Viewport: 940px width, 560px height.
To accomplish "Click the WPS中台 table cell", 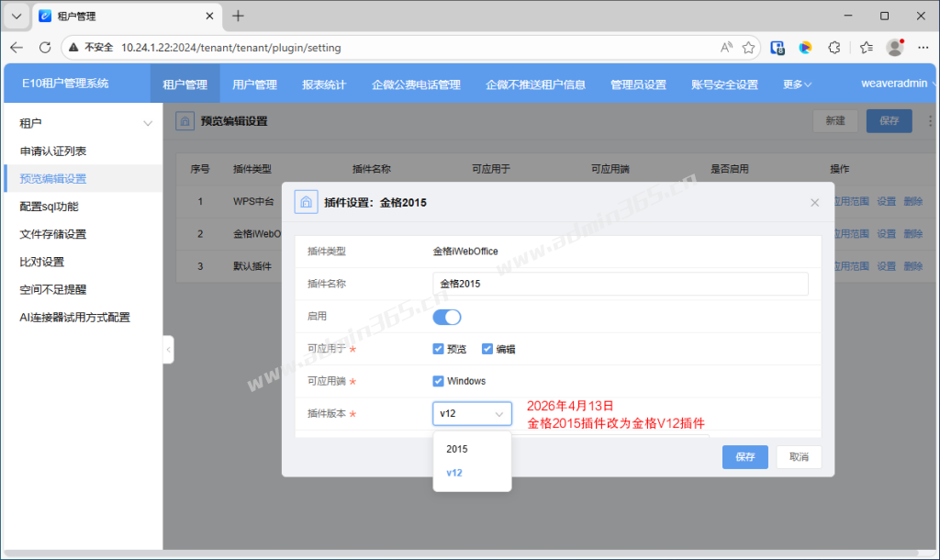I will point(253,201).
